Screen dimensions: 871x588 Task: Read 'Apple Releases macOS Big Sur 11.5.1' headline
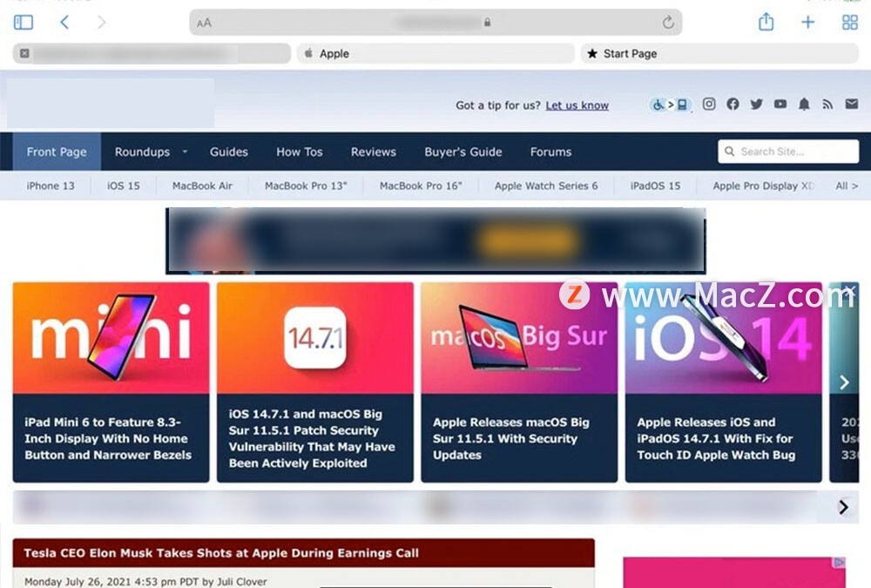click(x=511, y=438)
